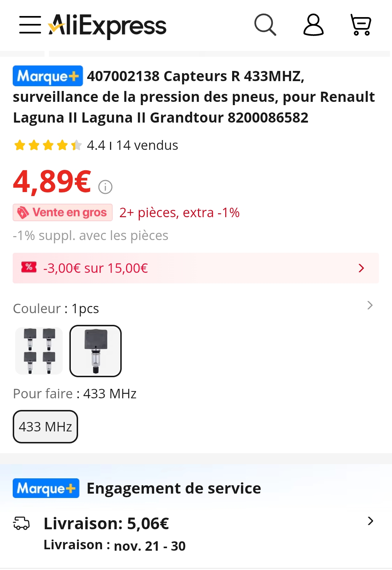Screen dimensions: 392x570
Task: Expand the -3,00€ sur 15,00€ coupon
Action: [x=361, y=268]
